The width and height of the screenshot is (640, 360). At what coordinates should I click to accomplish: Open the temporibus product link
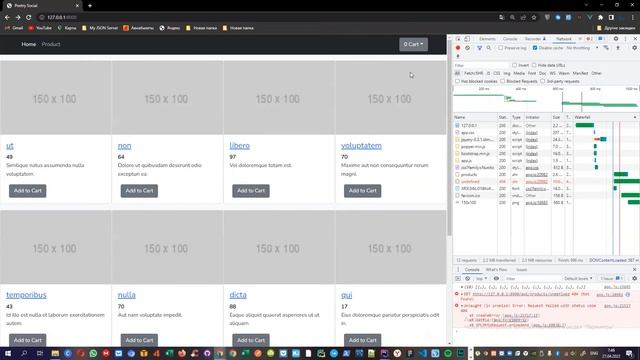click(x=26, y=295)
